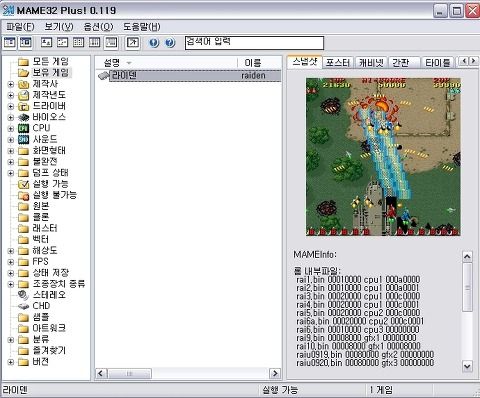Click the 실행 가능 checkmark folder icon
This screenshot has width=480, height=398.
point(23,184)
